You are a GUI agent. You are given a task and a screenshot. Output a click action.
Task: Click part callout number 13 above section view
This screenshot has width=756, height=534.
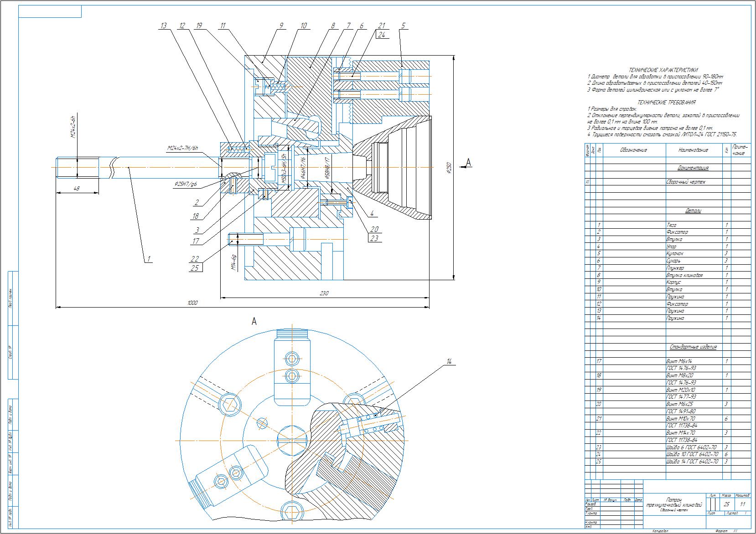(164, 26)
